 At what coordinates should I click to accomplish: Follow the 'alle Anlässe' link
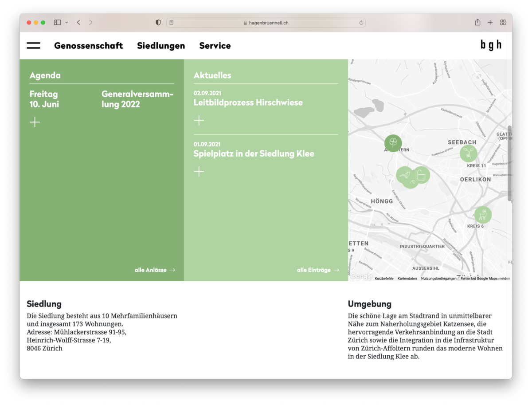pyautogui.click(x=155, y=270)
